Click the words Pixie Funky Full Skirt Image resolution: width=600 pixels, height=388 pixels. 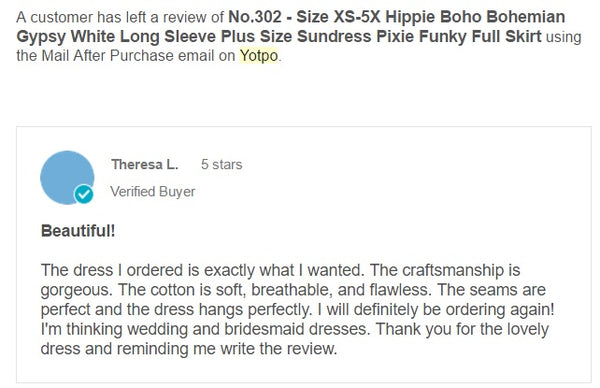[x=459, y=37]
